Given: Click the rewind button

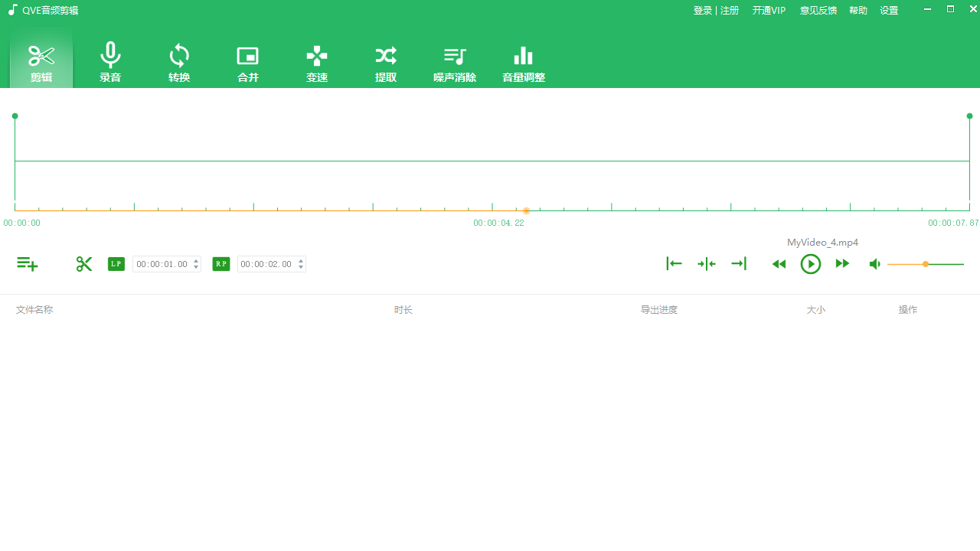Looking at the screenshot, I should click(x=779, y=264).
